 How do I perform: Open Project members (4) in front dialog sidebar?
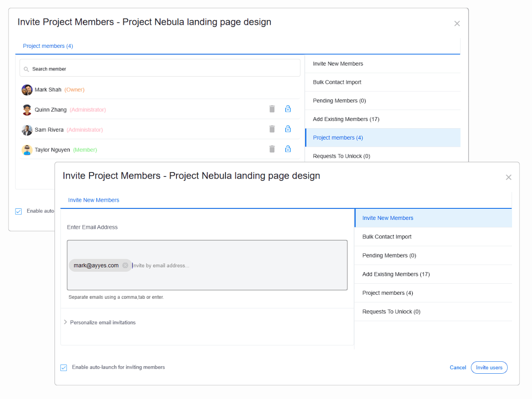pos(433,293)
